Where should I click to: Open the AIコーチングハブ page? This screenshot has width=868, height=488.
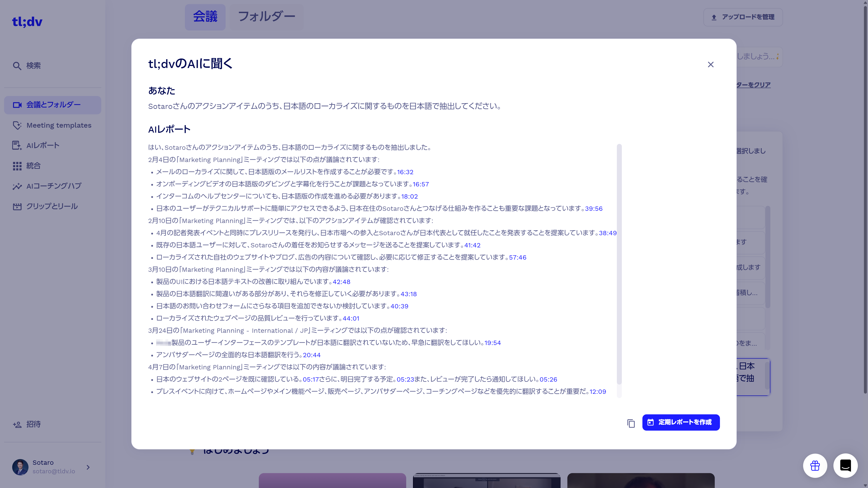[54, 186]
